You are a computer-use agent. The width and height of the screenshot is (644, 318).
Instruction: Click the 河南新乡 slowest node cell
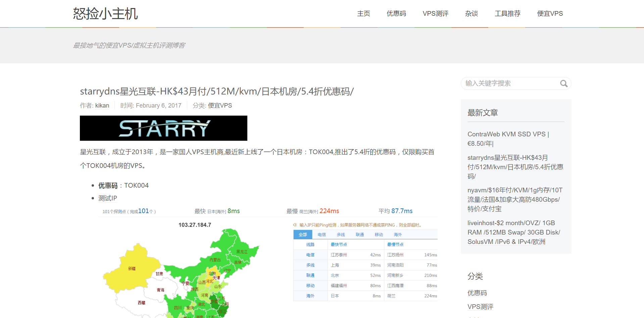(395, 275)
